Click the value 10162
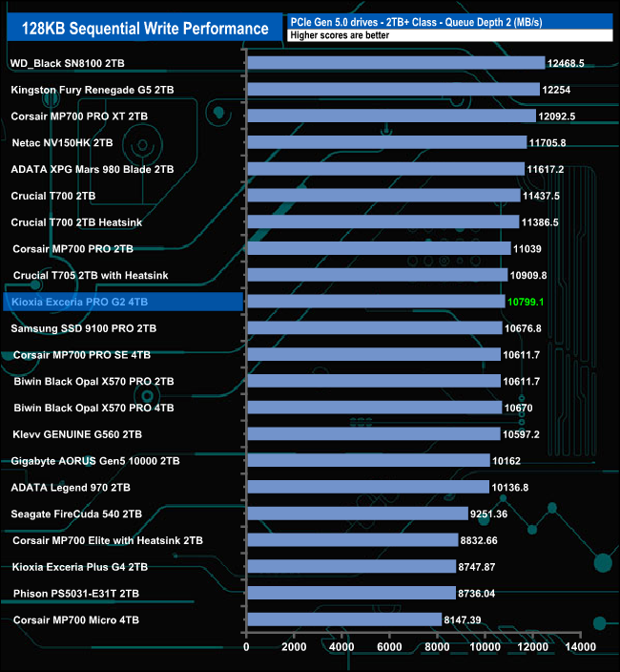Viewport: 620px width, 672px height. click(x=506, y=461)
